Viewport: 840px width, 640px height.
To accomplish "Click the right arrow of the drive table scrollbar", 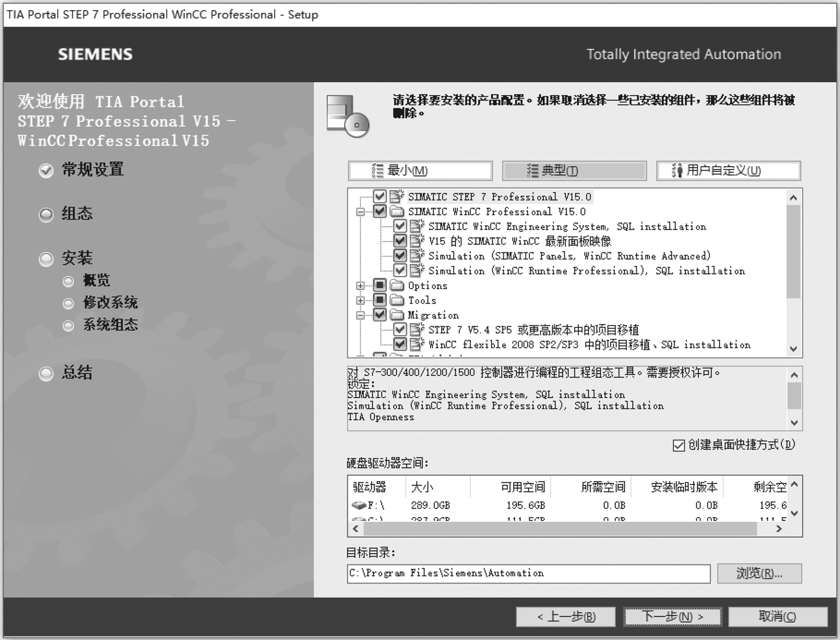I will click(779, 529).
